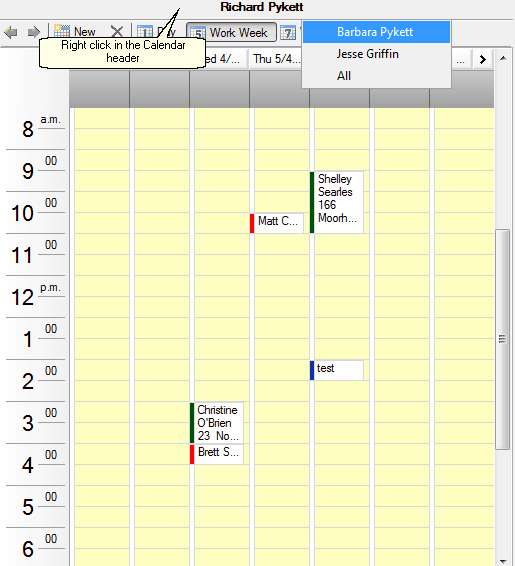This screenshot has width=515, height=566.
Task: Select the Brett S... appointment
Action: [x=217, y=454]
